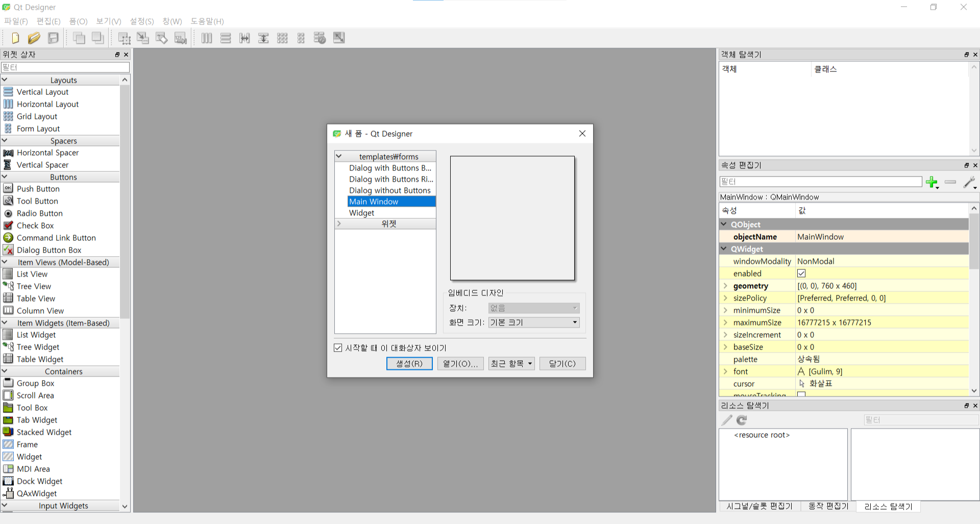This screenshot has width=980, height=524.
Task: Click the property editor 필터 field
Action: pyautogui.click(x=821, y=182)
